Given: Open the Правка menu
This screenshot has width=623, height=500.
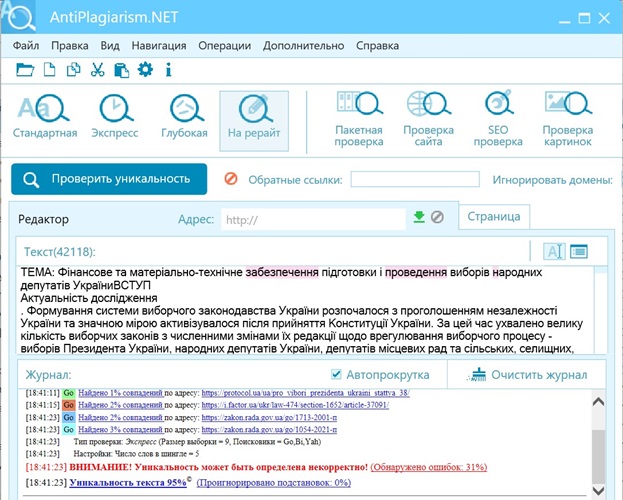Looking at the screenshot, I should tap(70, 45).
